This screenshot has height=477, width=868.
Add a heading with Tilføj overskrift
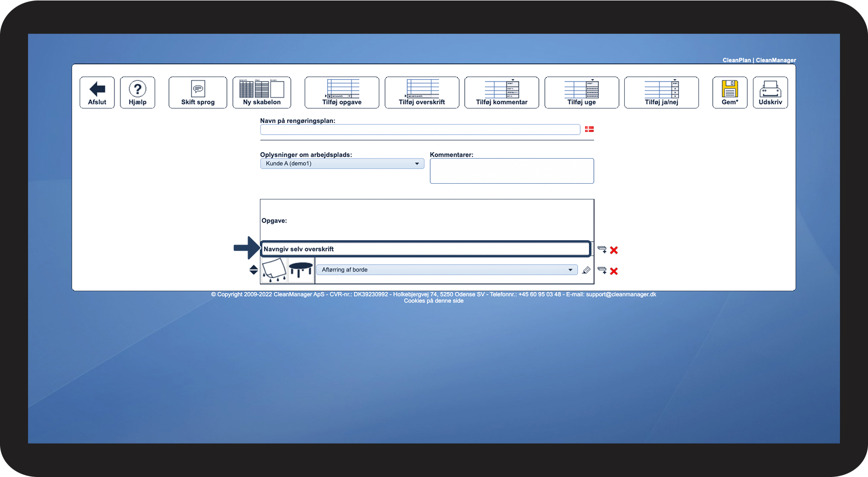tap(422, 92)
